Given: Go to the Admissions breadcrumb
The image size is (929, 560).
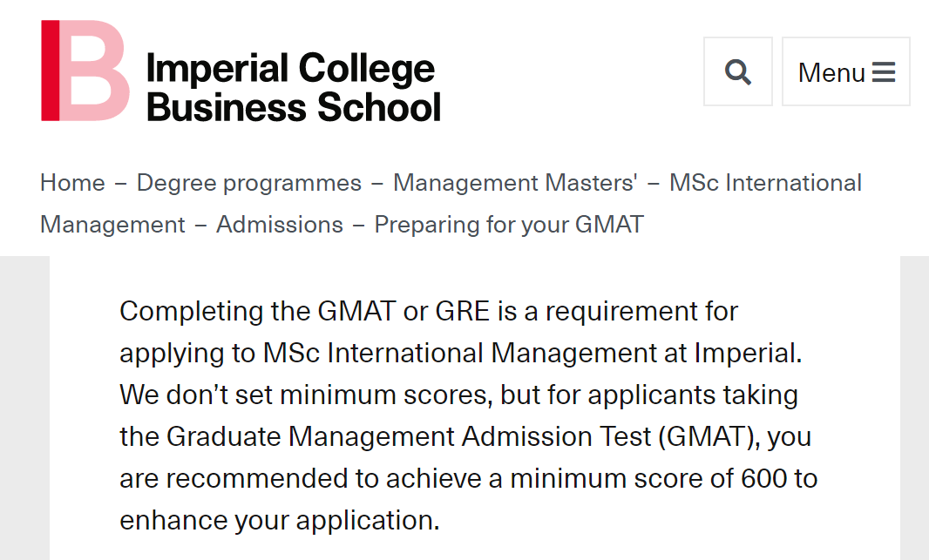Looking at the screenshot, I should point(280,225).
